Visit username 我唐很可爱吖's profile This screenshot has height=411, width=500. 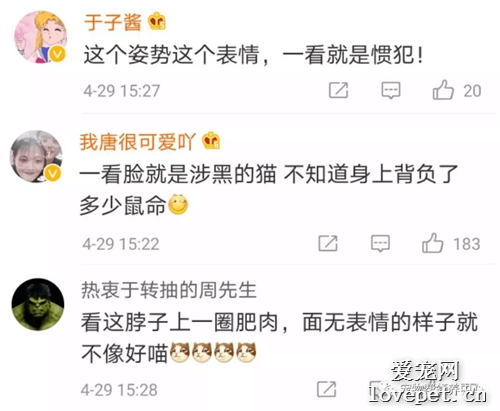pos(137,142)
